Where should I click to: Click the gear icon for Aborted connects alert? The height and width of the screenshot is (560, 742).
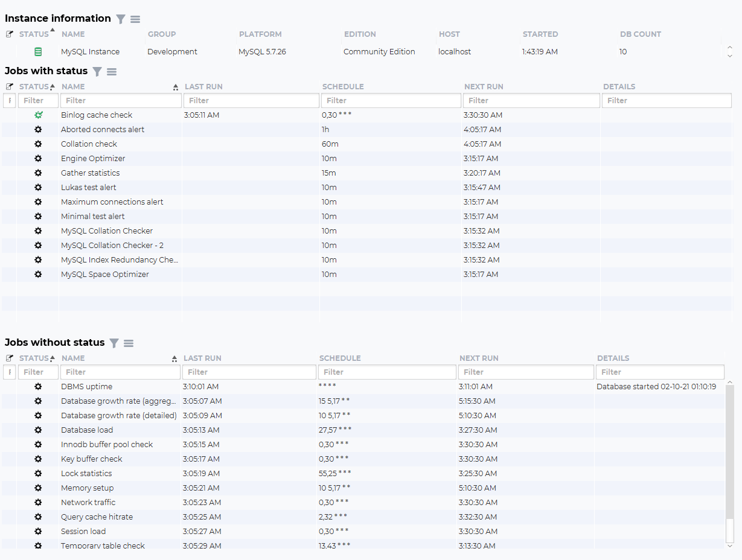(x=38, y=129)
